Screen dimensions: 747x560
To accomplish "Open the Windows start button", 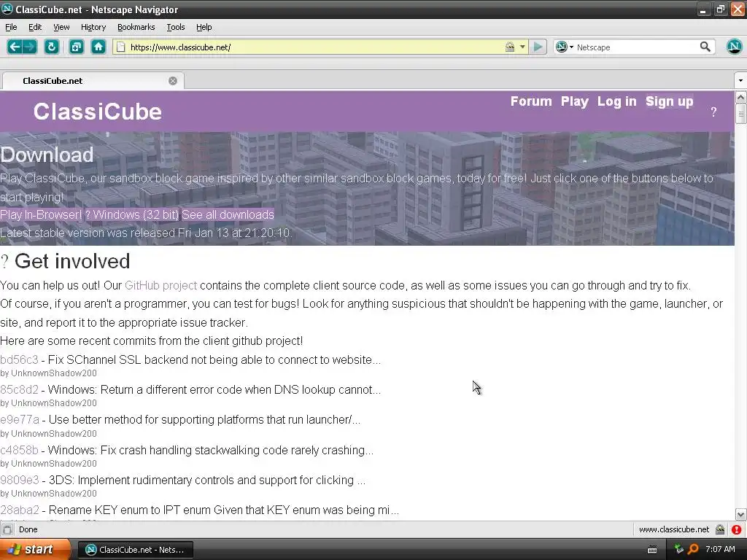I will point(35,550).
